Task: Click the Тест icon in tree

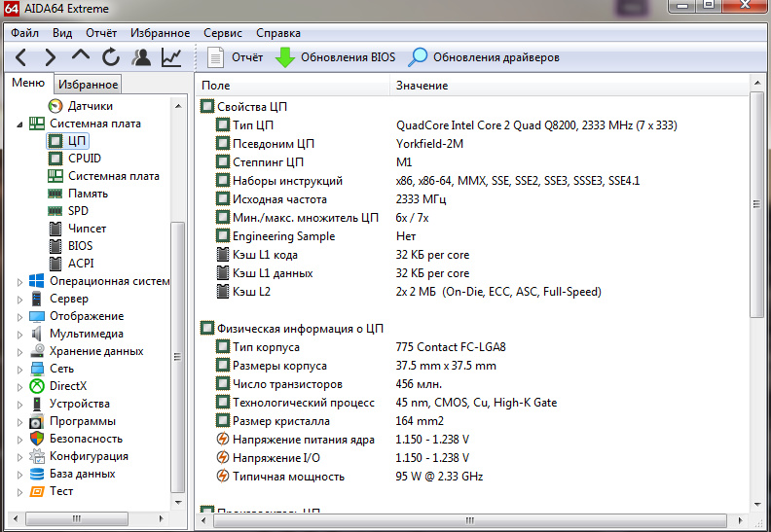Action: coord(37,491)
